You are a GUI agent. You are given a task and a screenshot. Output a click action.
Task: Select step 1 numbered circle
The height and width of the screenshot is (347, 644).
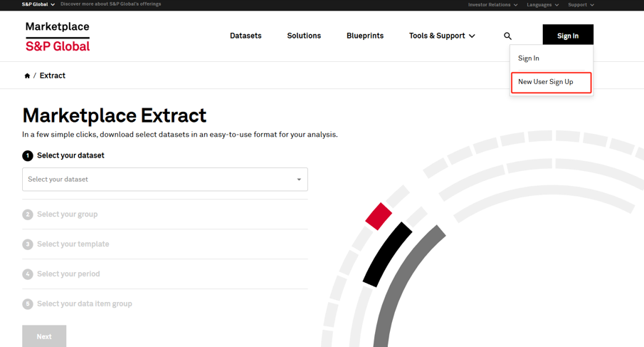point(28,156)
